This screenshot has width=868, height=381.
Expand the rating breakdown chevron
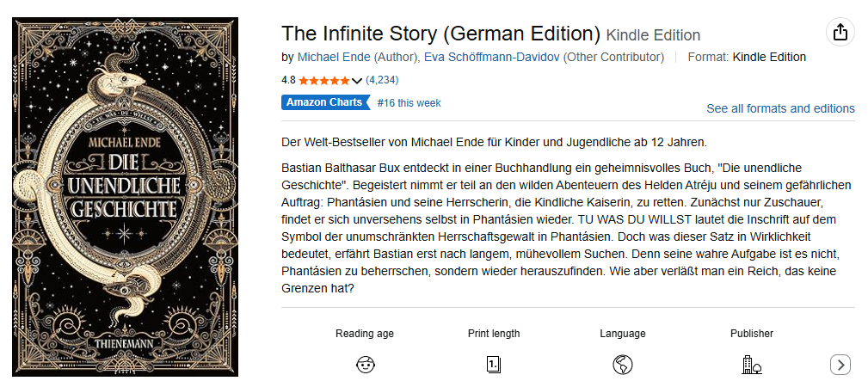coord(357,81)
